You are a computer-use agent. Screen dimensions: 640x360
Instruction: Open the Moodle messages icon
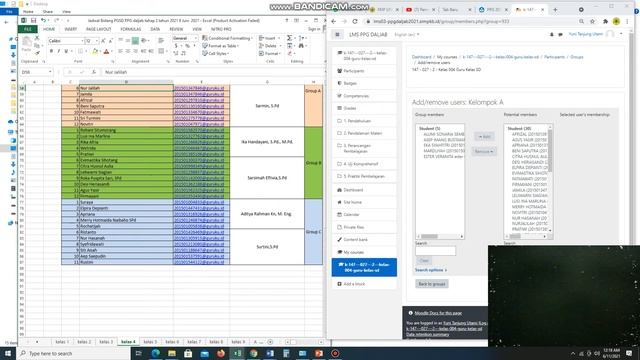click(x=560, y=35)
